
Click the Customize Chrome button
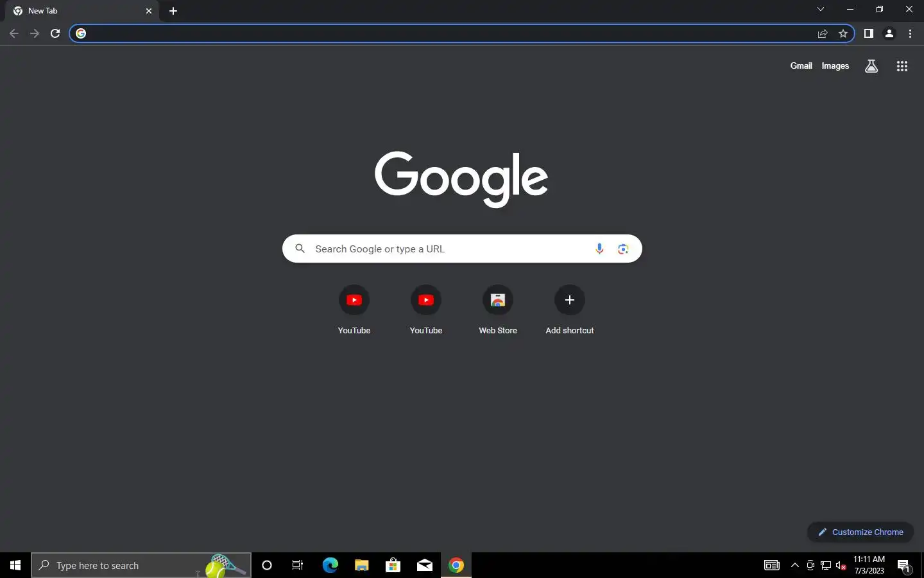(x=860, y=532)
